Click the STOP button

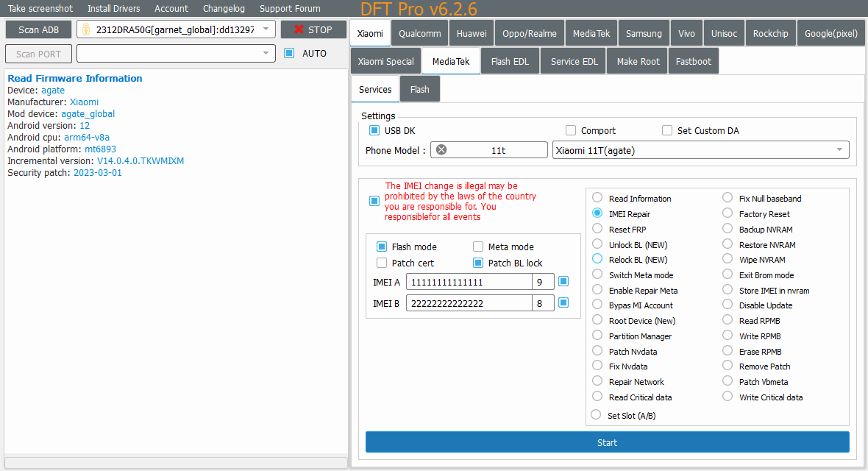[313, 29]
